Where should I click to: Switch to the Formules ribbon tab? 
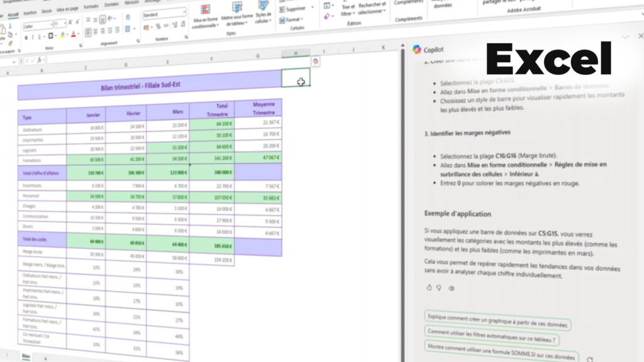[x=91, y=6]
